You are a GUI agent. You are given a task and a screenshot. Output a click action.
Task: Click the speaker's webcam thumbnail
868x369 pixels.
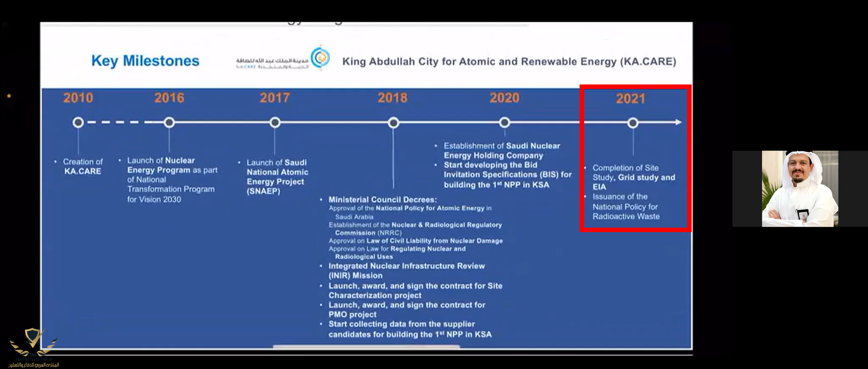tap(800, 189)
